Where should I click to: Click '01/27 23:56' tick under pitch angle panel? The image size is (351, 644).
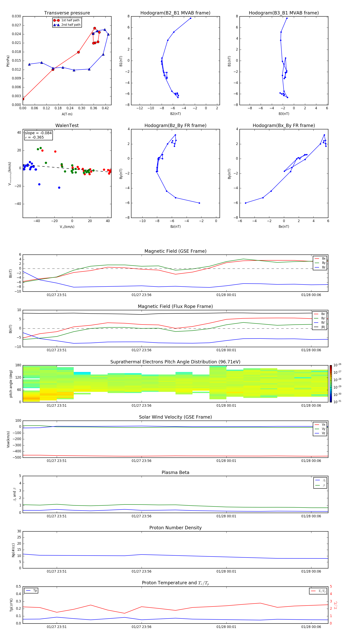click(141, 406)
